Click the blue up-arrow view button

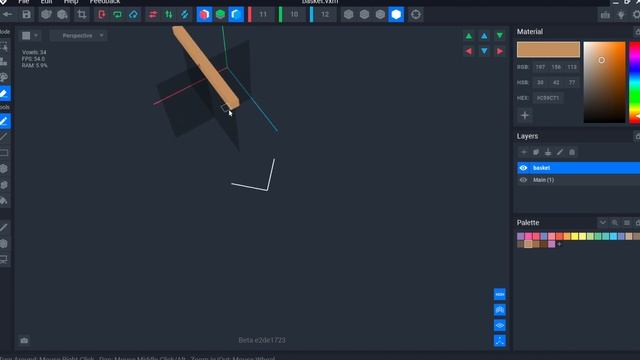484,36
